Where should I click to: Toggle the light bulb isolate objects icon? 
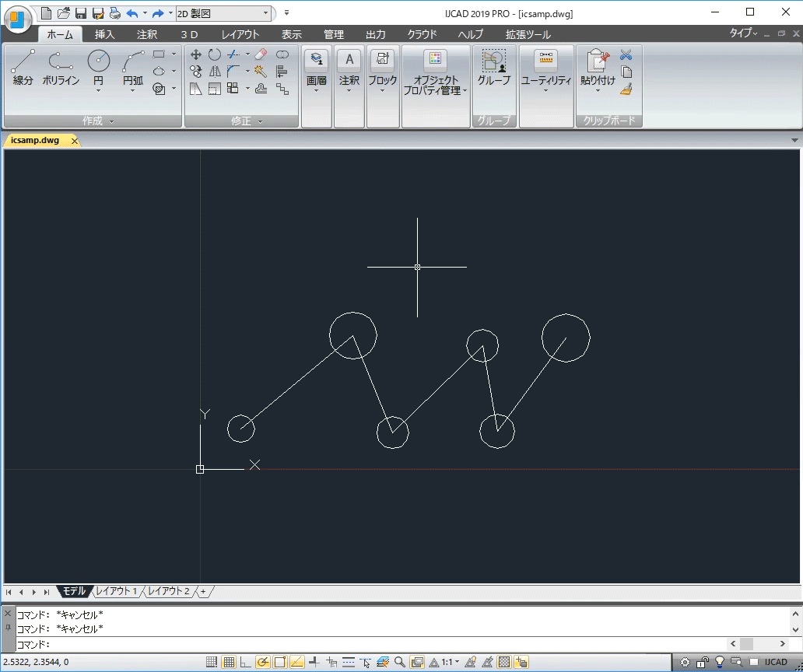[720, 662]
